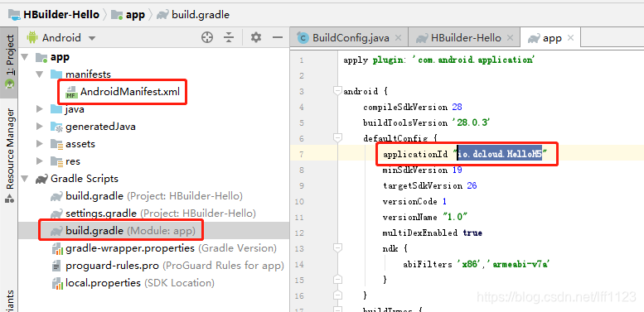This screenshot has height=312, width=644.
Task: Click compileSdkVersion value 28
Action: click(458, 107)
